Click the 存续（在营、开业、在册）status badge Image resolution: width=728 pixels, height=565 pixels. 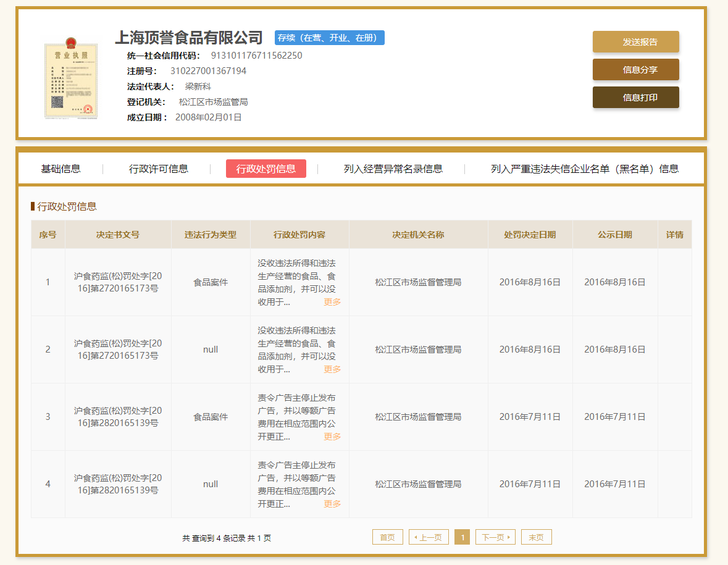(x=330, y=38)
